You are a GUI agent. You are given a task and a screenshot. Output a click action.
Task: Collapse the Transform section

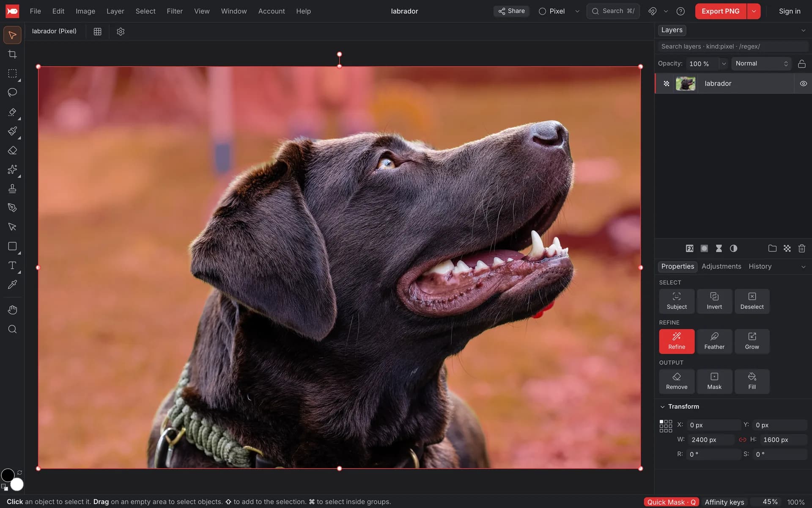(x=662, y=406)
